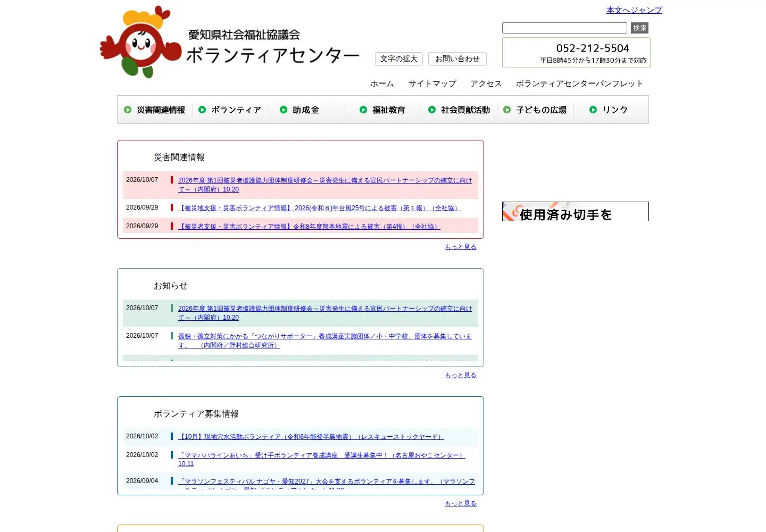This screenshot has height=532, width=766.
Task: Click green arrow icon beside リンク menu
Action: 593,110
